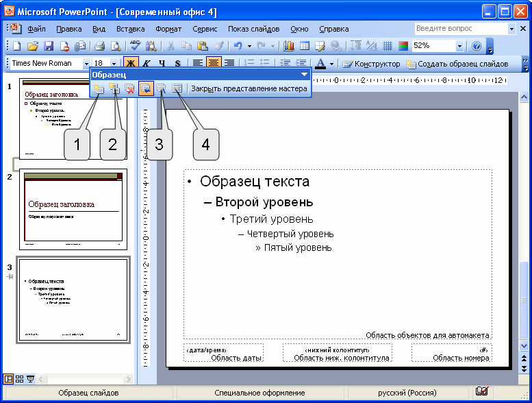532x403 pixels.
Task: Open Master Layout dialog
Action: click(x=177, y=88)
